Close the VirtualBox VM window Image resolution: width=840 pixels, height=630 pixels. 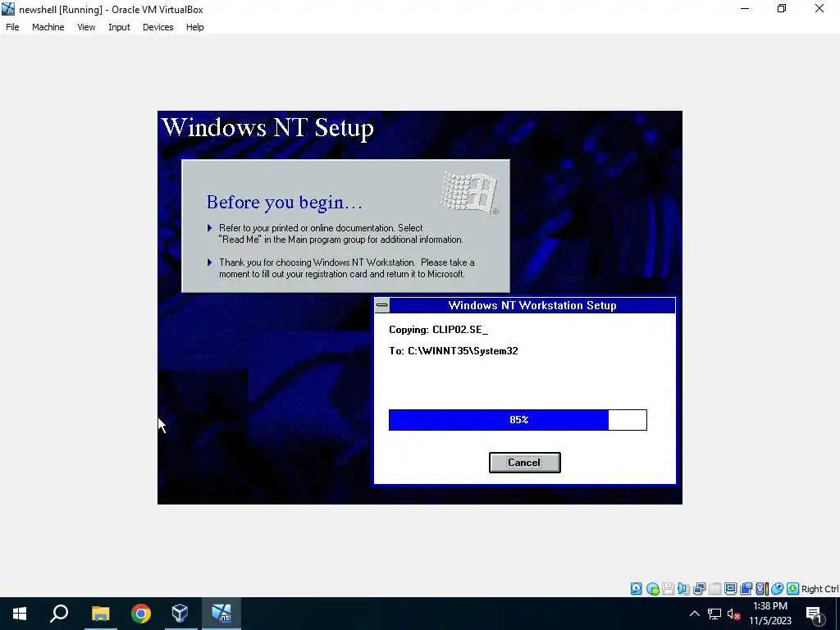point(819,8)
